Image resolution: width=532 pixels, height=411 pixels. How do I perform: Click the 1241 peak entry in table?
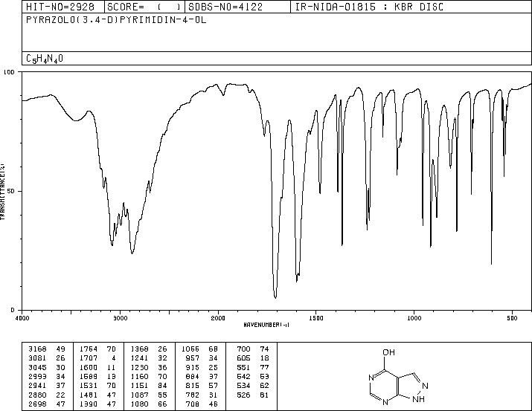[x=149, y=358]
